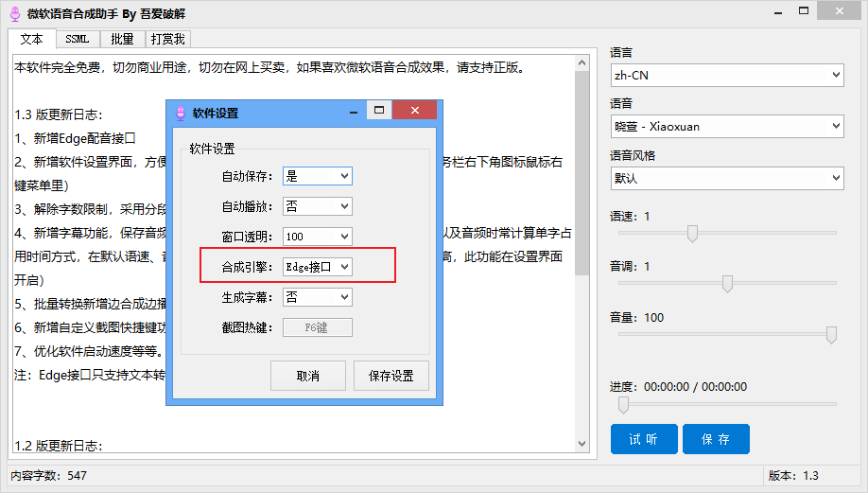Click the text area vertical scrollbar thumb
This screenshot has width=868, height=493.
582,173
